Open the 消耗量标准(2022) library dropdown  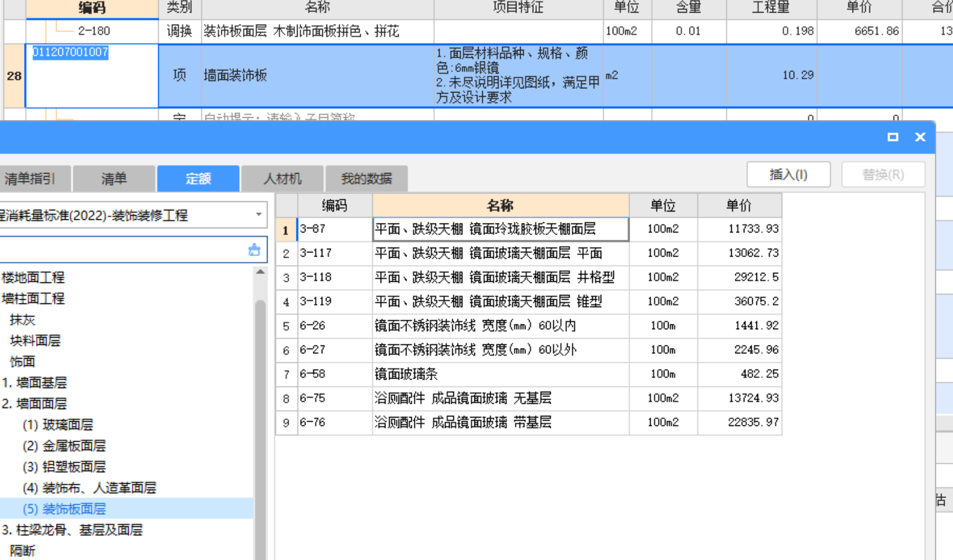(x=259, y=215)
